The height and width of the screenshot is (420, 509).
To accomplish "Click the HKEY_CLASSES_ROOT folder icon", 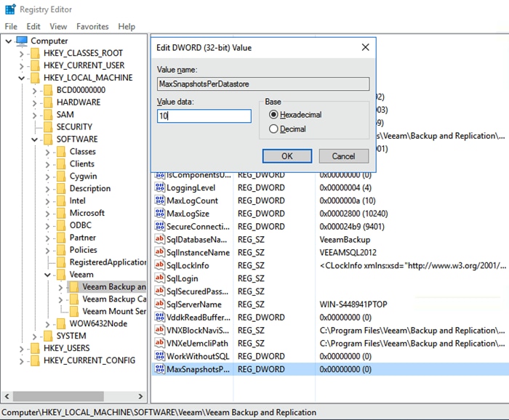I will coord(35,53).
